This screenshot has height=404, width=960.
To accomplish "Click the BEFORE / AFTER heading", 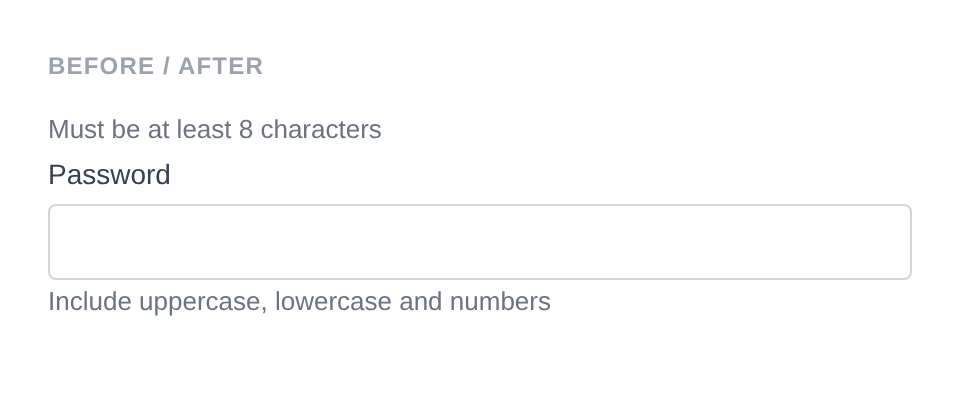I will click(x=156, y=66).
